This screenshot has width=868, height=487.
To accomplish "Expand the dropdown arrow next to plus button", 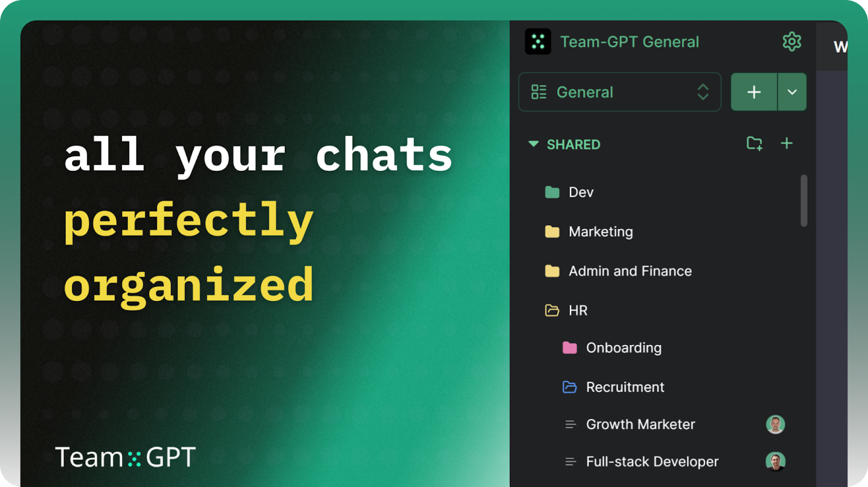I will (792, 92).
